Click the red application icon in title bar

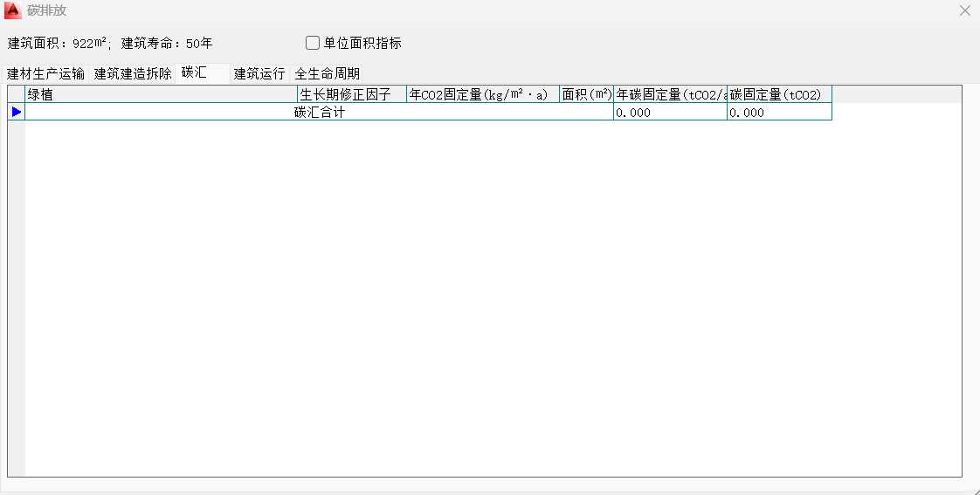point(13,11)
